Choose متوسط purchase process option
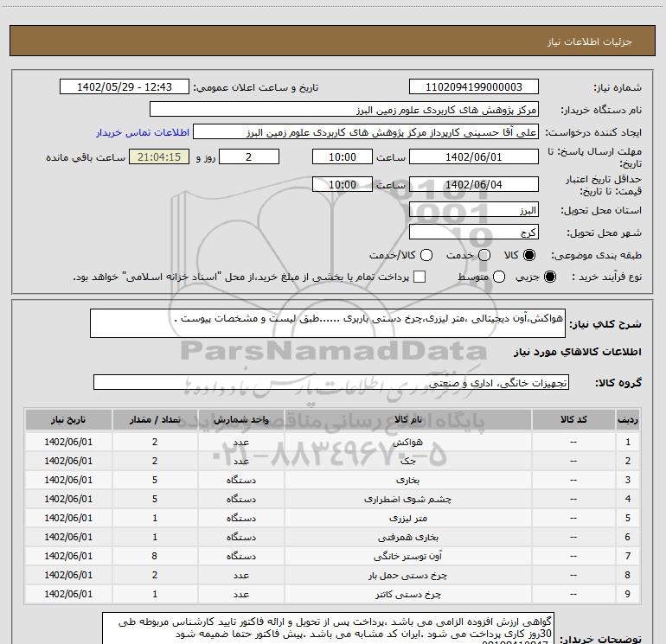666x644 pixels. [x=499, y=277]
